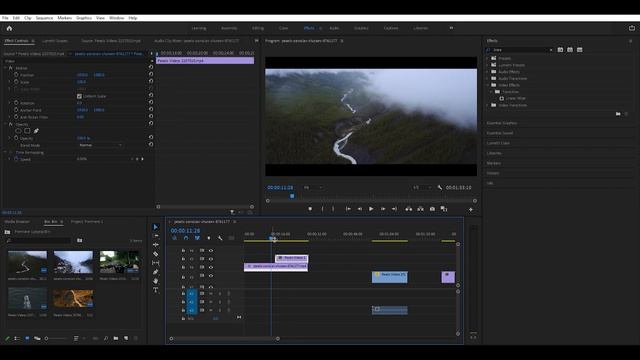640x360 pixels.
Task: Select the Razor tool
Action: tap(156, 254)
